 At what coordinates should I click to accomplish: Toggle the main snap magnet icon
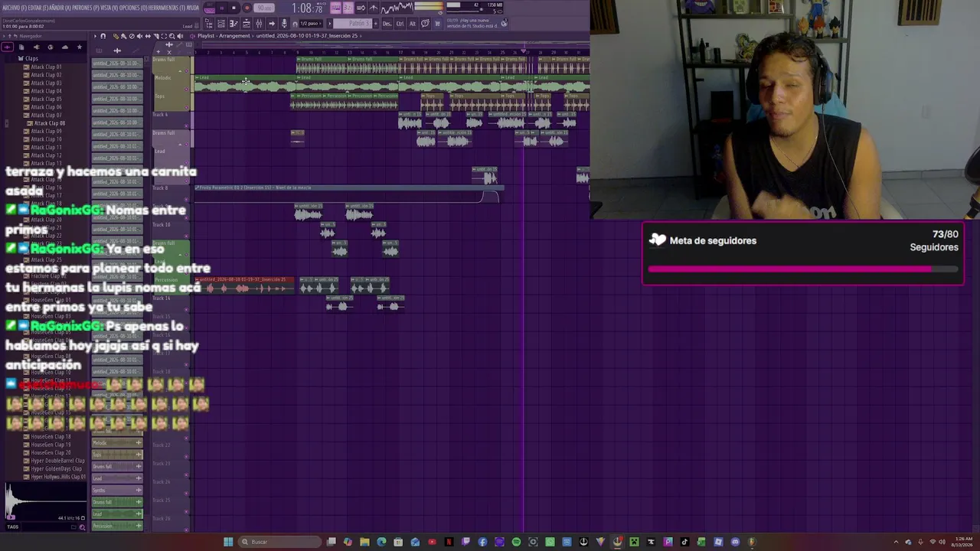(x=296, y=24)
